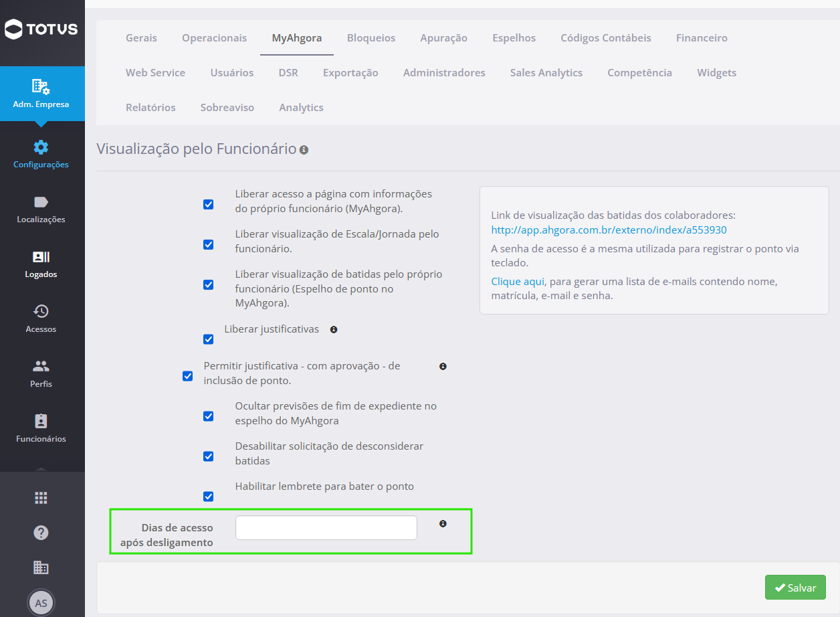840x617 pixels.
Task: Toggle Liberar justificativas checkbox
Action: pos(208,339)
